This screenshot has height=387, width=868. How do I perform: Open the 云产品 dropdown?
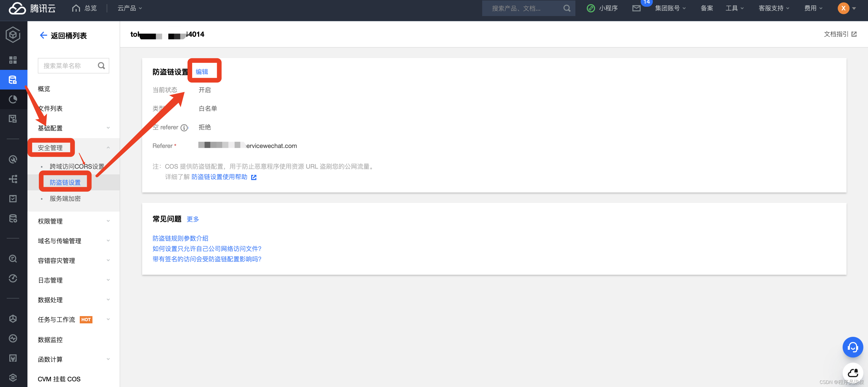129,8
